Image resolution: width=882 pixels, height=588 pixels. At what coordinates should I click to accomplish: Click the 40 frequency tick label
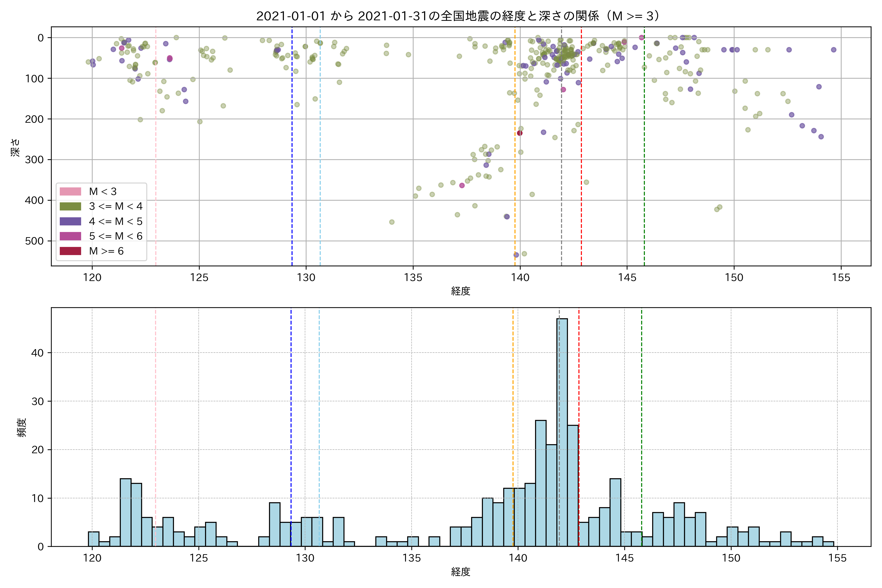(37, 353)
